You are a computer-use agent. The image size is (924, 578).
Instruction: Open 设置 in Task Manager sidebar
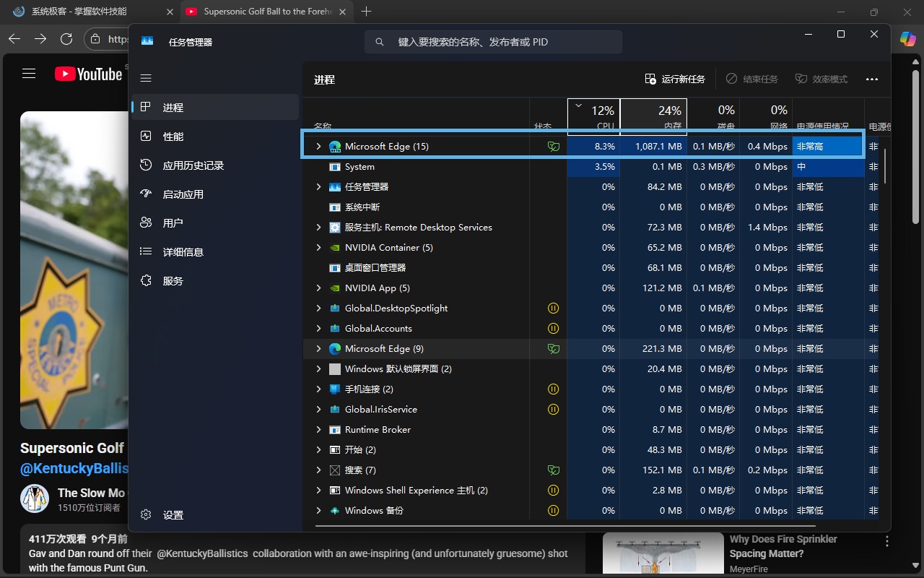pos(215,514)
